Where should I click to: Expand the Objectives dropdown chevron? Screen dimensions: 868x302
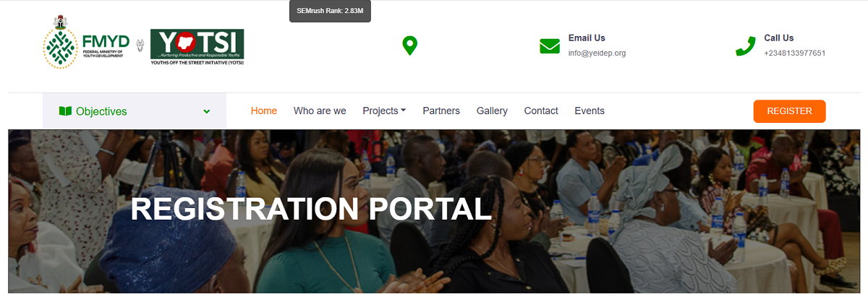click(207, 111)
